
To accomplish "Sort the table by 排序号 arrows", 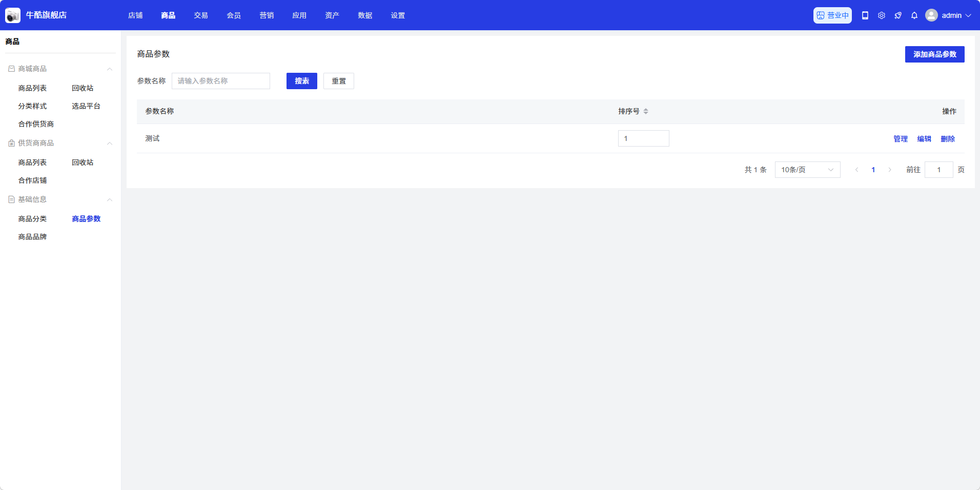I will [x=646, y=111].
